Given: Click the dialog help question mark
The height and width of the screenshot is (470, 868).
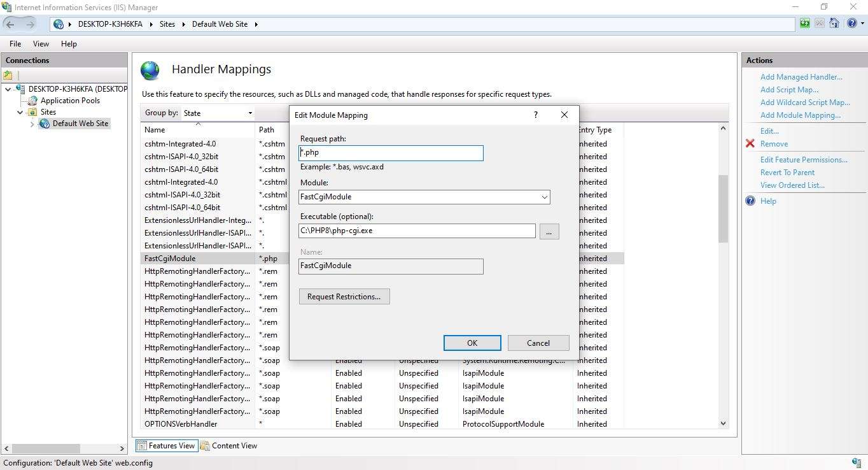Looking at the screenshot, I should tap(535, 115).
